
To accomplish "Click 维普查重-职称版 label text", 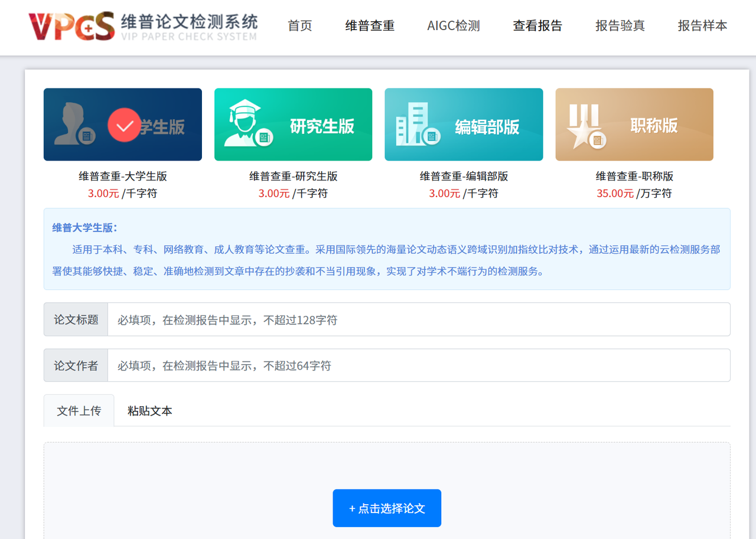I will [x=634, y=176].
